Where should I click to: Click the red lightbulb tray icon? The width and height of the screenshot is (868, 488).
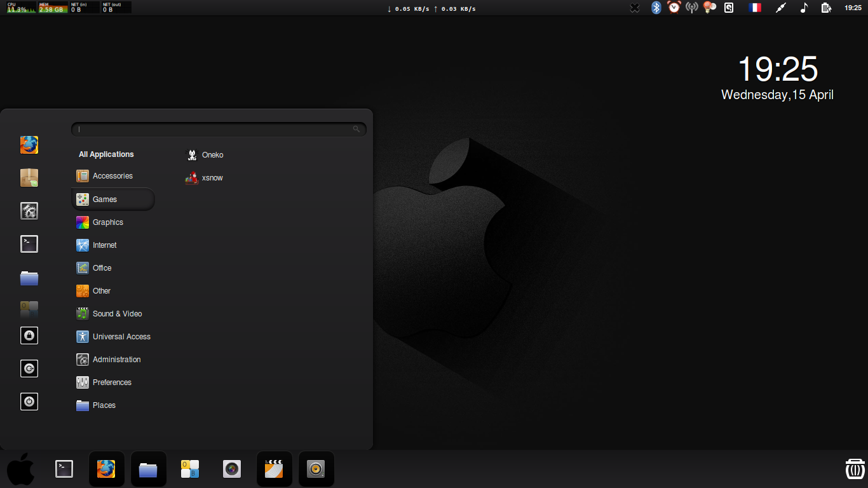tap(710, 8)
